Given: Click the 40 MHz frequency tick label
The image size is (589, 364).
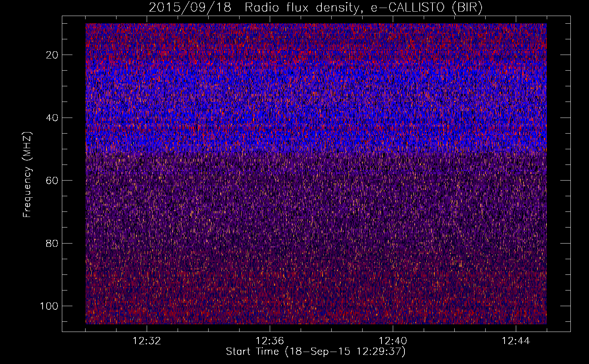Looking at the screenshot, I should (52, 118).
